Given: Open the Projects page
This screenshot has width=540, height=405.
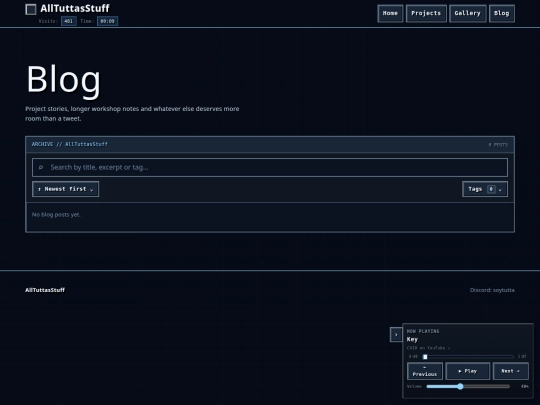Looking at the screenshot, I should click(426, 13).
